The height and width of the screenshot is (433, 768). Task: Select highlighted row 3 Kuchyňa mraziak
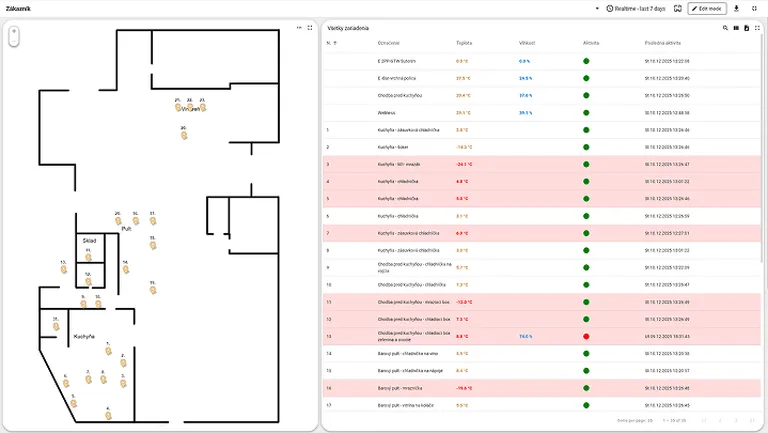tap(542, 164)
